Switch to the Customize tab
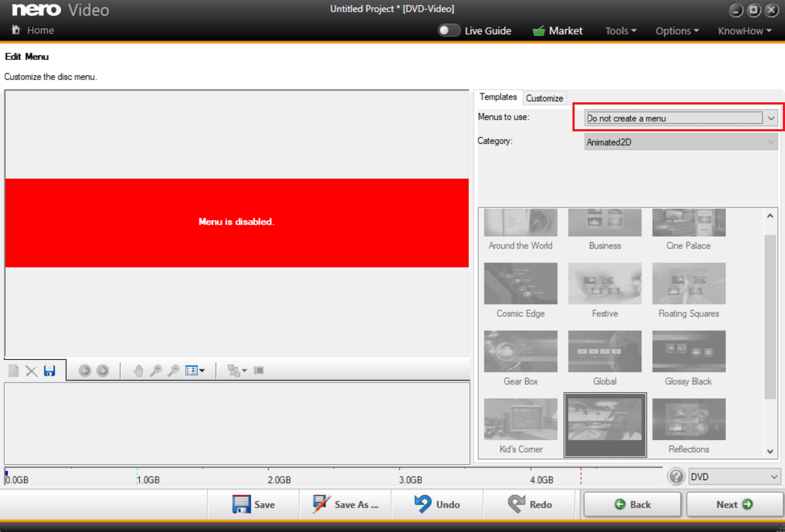Screen dimensions: 785x532 544,98
